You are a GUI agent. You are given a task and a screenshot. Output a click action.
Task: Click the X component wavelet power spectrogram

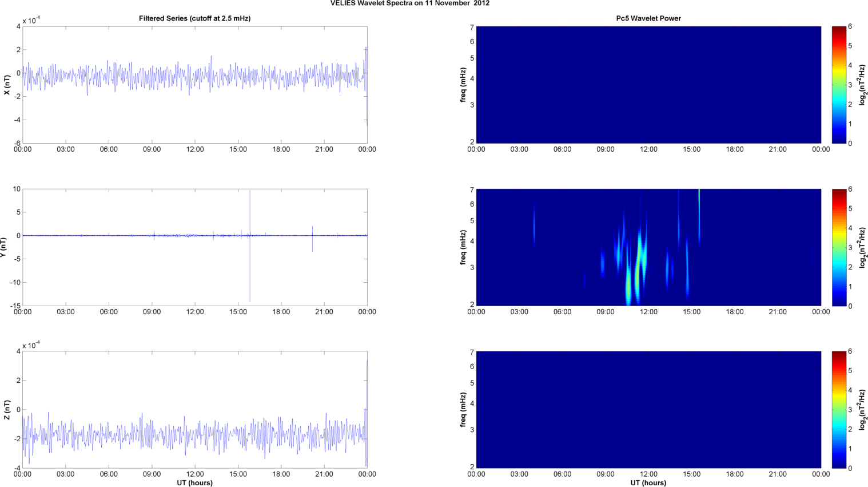pyautogui.click(x=648, y=85)
